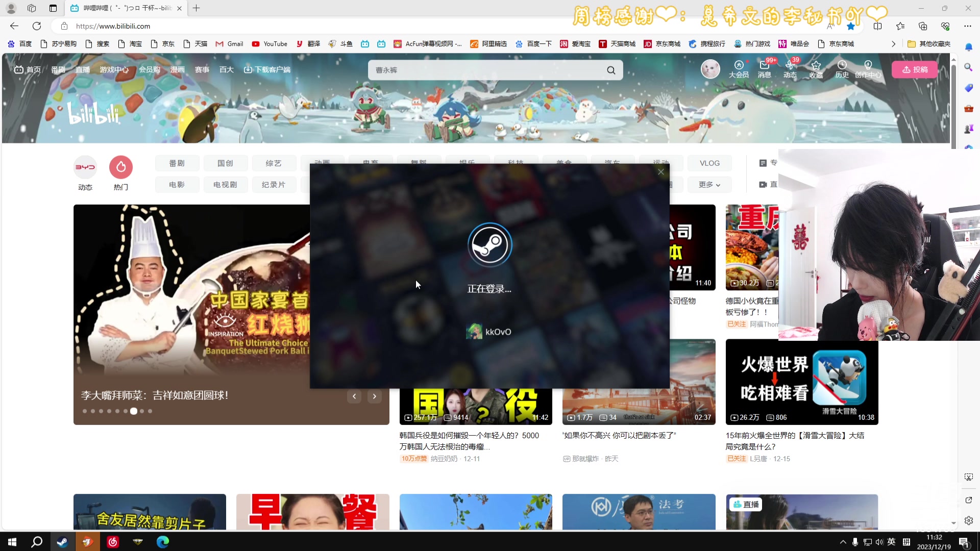Open the 创作中心 lightbulb icon
This screenshot has height=551, width=980.
[x=868, y=69]
